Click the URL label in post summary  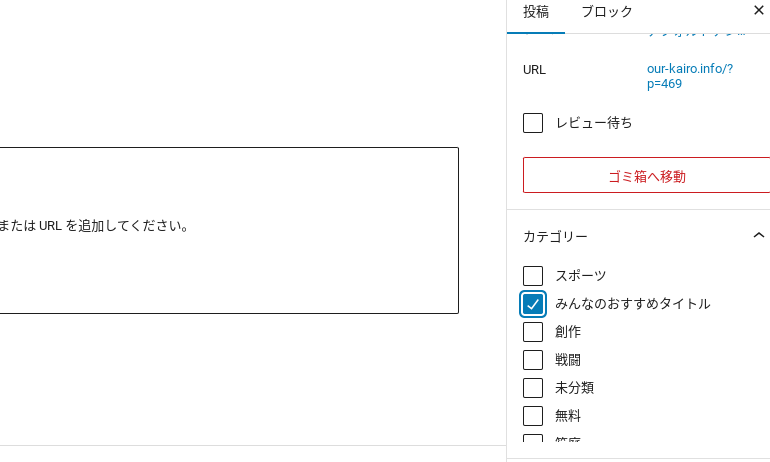coord(534,70)
